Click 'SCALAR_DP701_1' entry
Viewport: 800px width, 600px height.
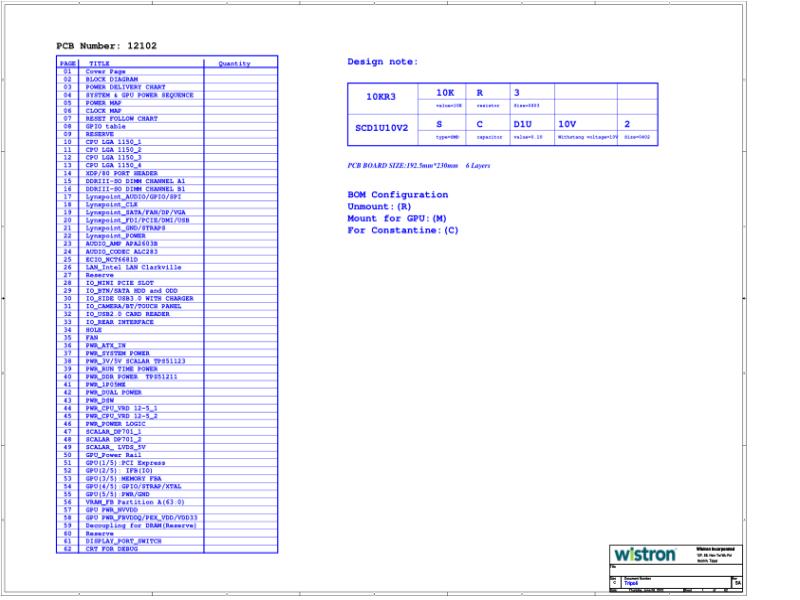tap(113, 432)
